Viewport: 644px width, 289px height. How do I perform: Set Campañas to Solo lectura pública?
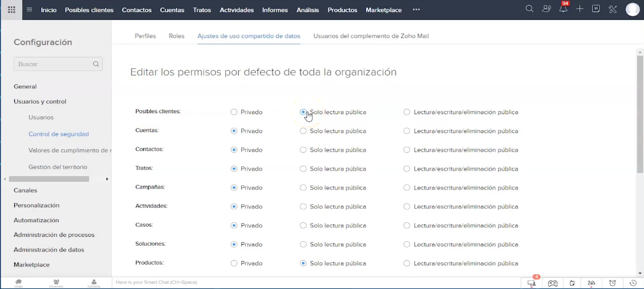pos(303,188)
